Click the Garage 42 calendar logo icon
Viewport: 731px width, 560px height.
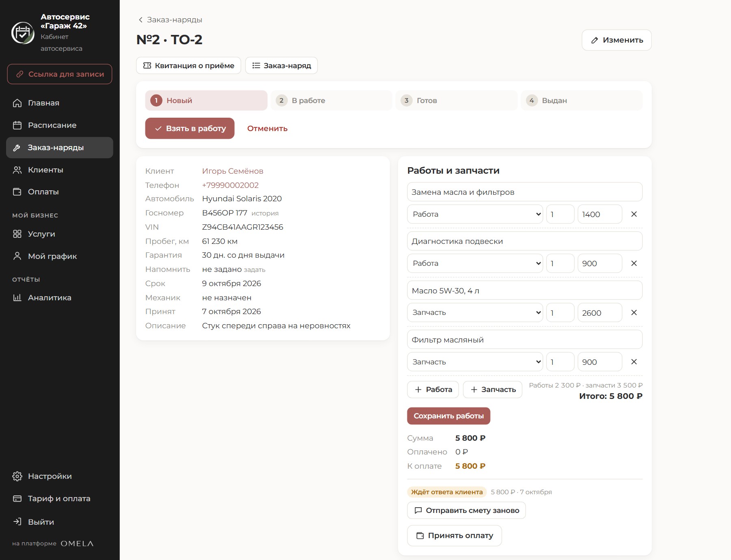(x=23, y=33)
